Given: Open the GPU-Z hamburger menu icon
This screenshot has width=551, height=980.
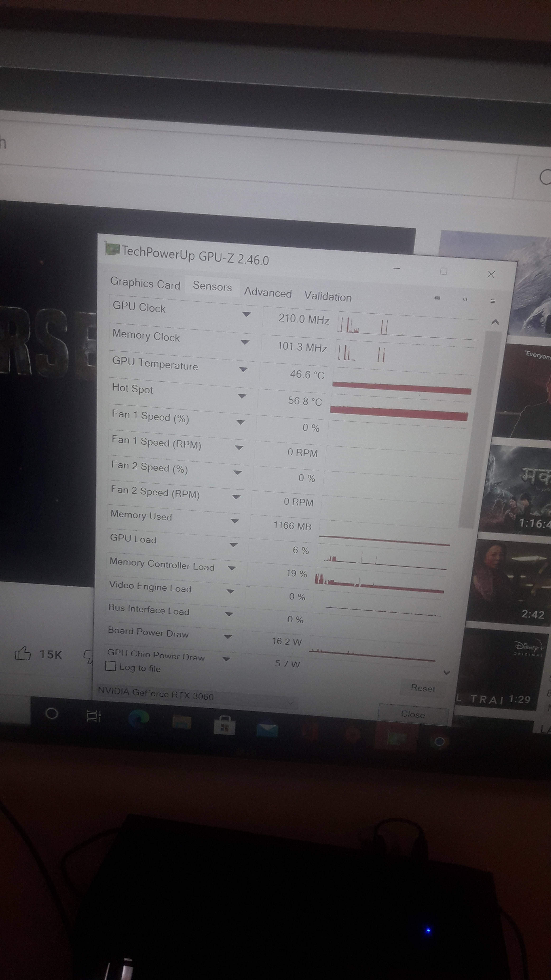Looking at the screenshot, I should click(x=493, y=301).
